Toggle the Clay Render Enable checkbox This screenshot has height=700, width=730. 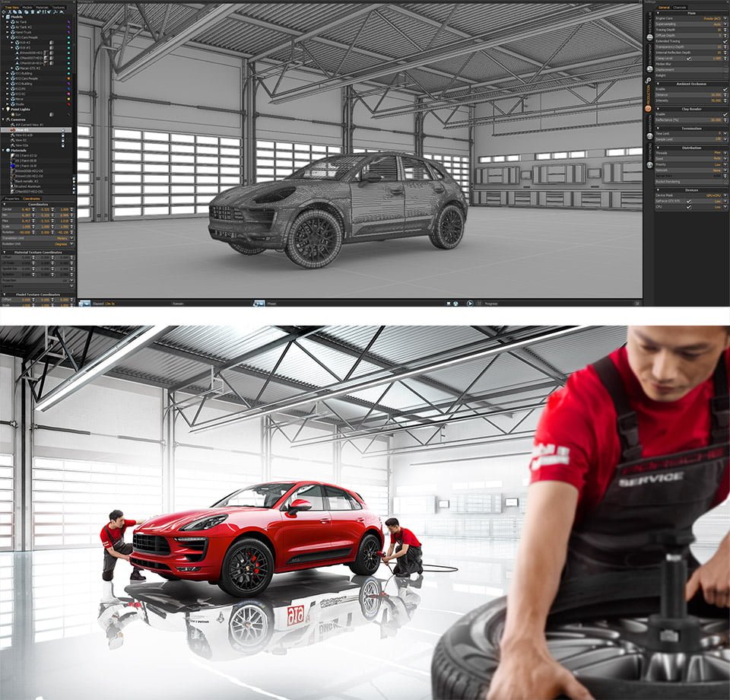(725, 114)
